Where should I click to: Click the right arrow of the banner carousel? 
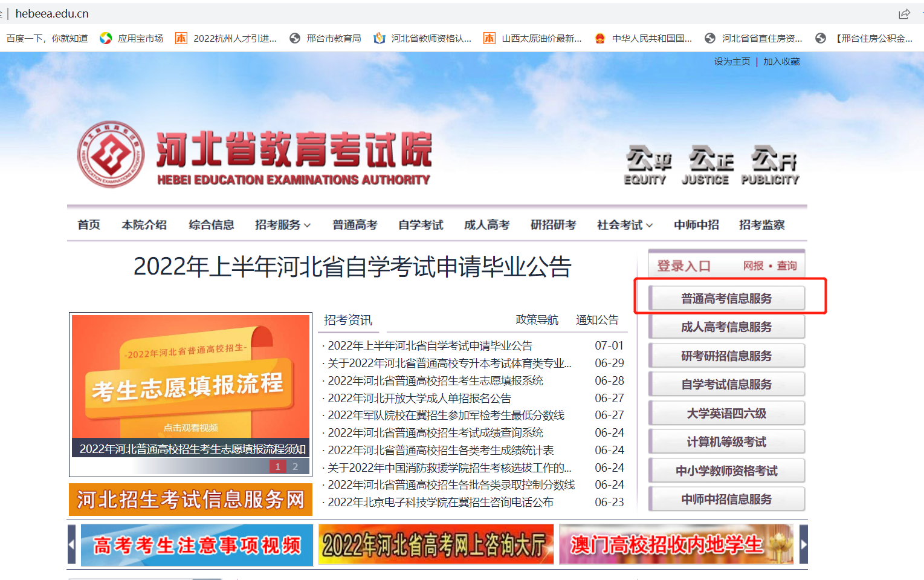point(804,544)
